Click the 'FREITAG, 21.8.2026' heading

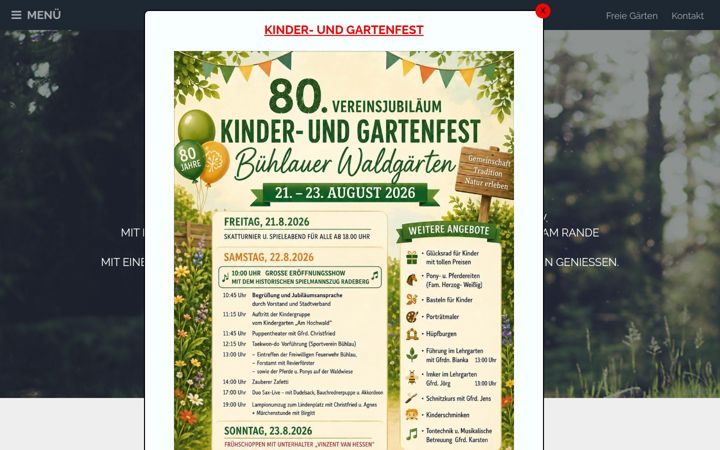tap(266, 222)
